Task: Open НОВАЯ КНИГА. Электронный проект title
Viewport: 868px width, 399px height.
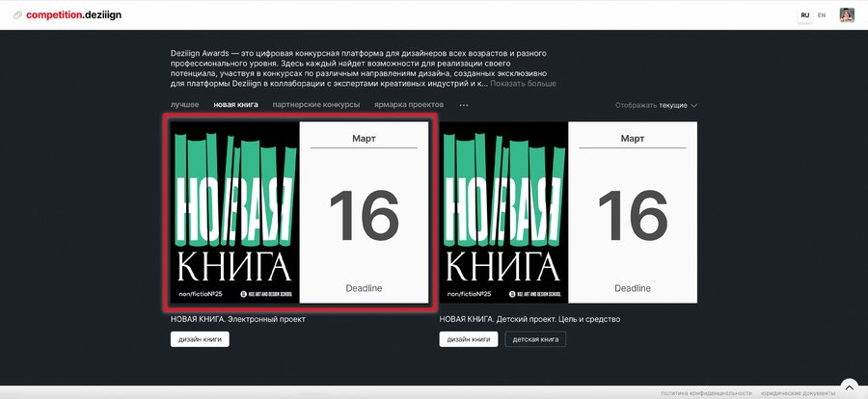Action: click(x=238, y=319)
